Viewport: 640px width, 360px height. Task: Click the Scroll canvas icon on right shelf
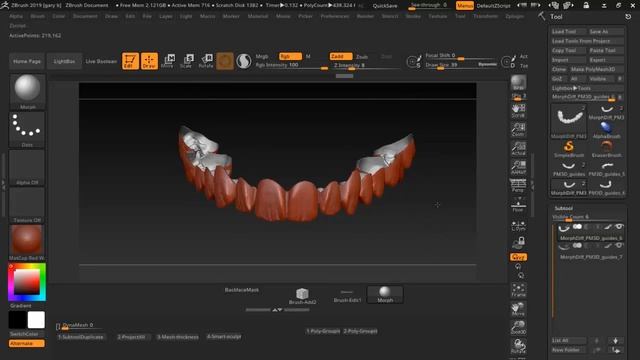coord(518,111)
